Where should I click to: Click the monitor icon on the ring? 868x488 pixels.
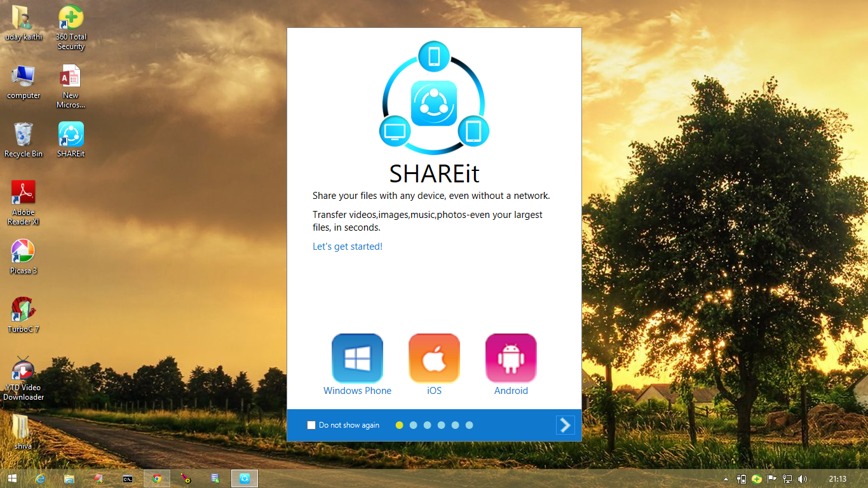point(395,132)
